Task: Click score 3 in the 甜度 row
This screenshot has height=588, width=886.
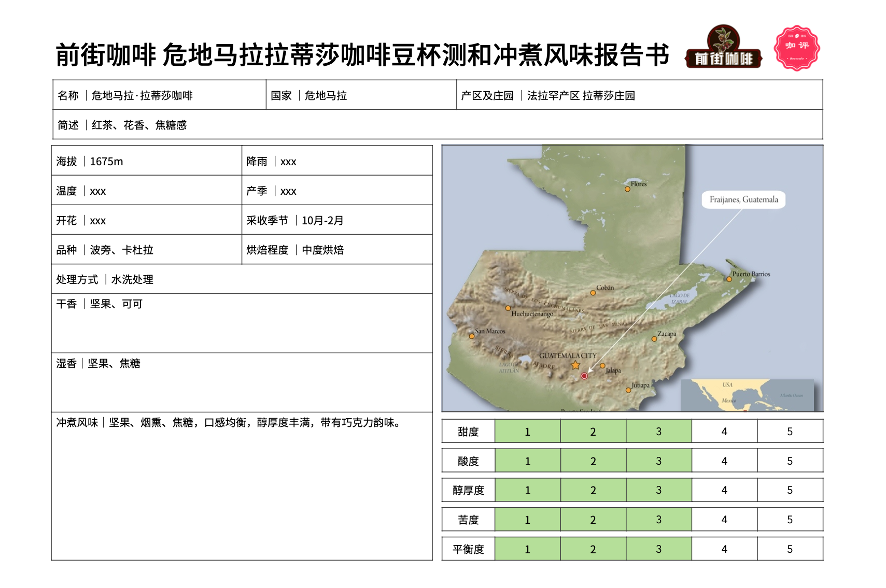Action: [659, 431]
